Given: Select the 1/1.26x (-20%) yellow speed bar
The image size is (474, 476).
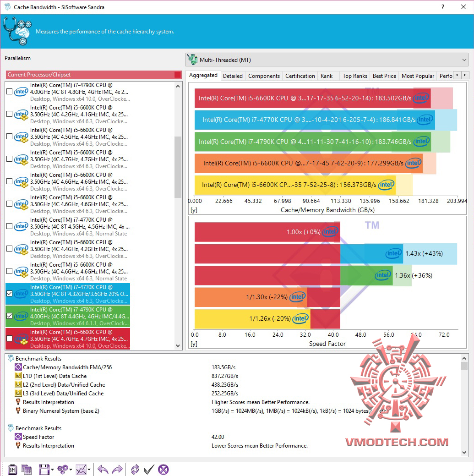Looking at the screenshot, I should point(252,318).
